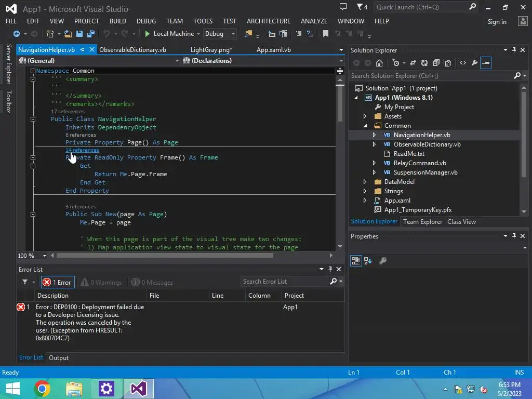This screenshot has width=532, height=399.
Task: Click the Show All Files icon
Action: [447, 63]
